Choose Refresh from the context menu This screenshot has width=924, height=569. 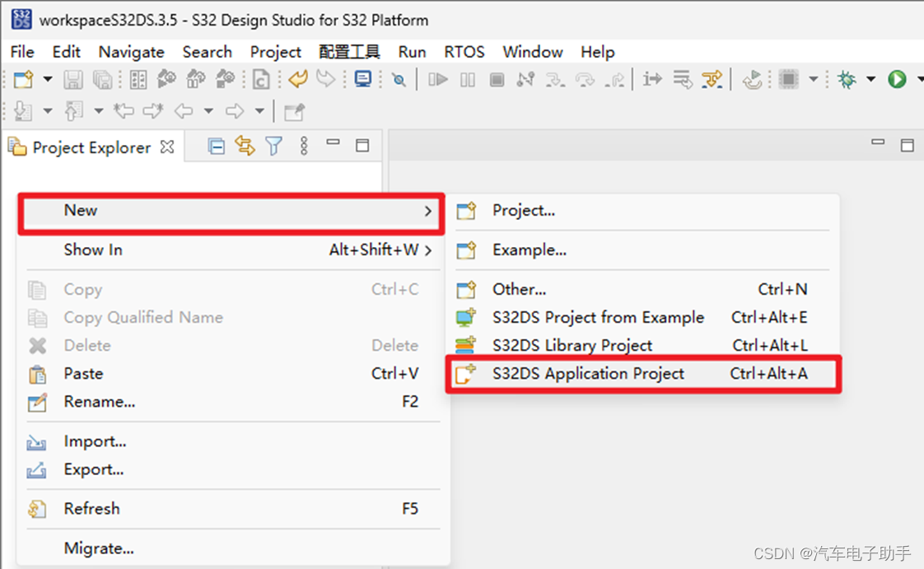(233, 508)
